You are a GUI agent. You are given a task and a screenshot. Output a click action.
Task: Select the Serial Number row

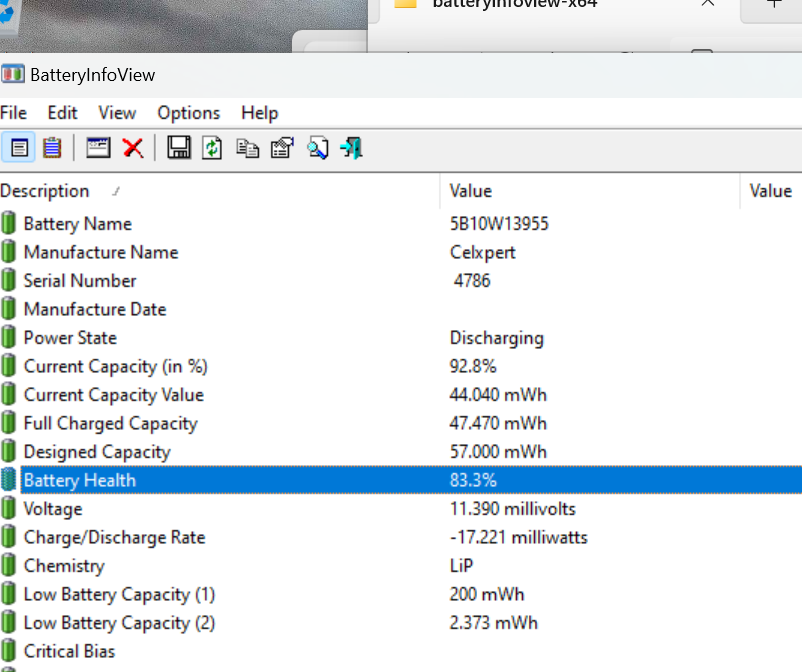point(401,281)
